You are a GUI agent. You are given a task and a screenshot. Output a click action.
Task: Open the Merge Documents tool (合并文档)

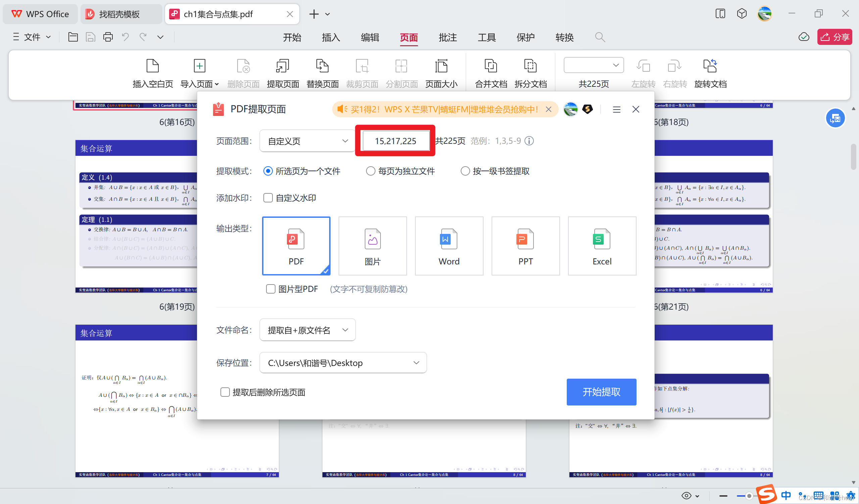coord(491,66)
